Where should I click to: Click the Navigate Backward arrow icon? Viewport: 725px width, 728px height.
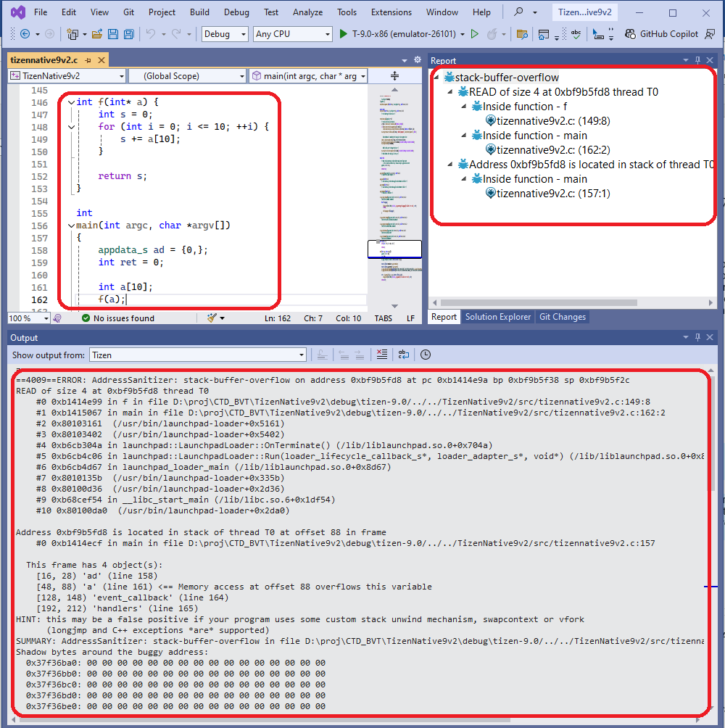(25, 34)
